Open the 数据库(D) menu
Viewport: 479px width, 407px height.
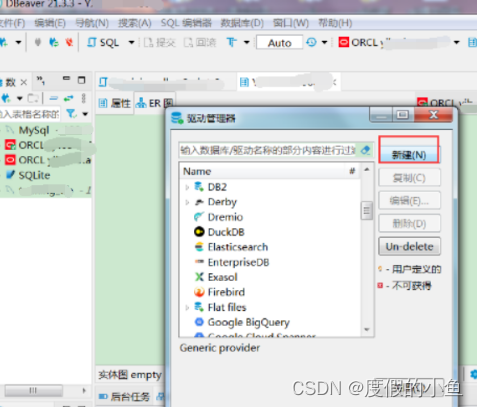click(x=242, y=23)
